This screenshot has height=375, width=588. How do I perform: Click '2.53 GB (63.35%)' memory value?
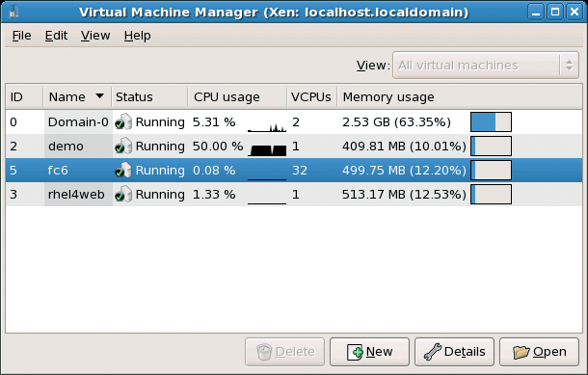pos(396,122)
